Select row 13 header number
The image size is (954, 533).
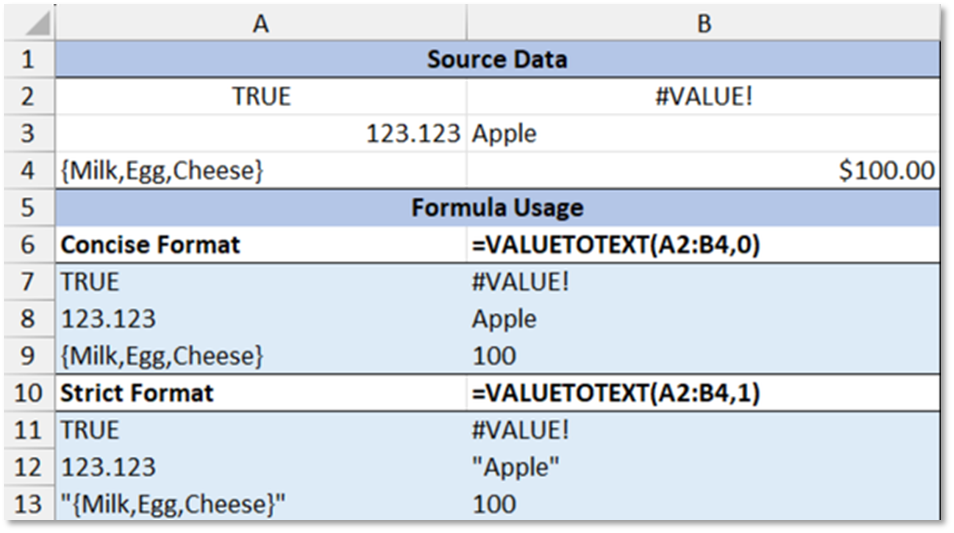point(28,504)
